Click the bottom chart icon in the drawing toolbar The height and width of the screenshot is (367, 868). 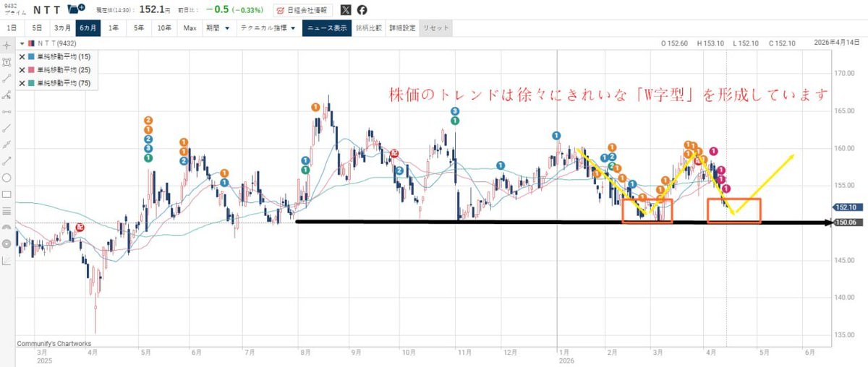(7, 261)
